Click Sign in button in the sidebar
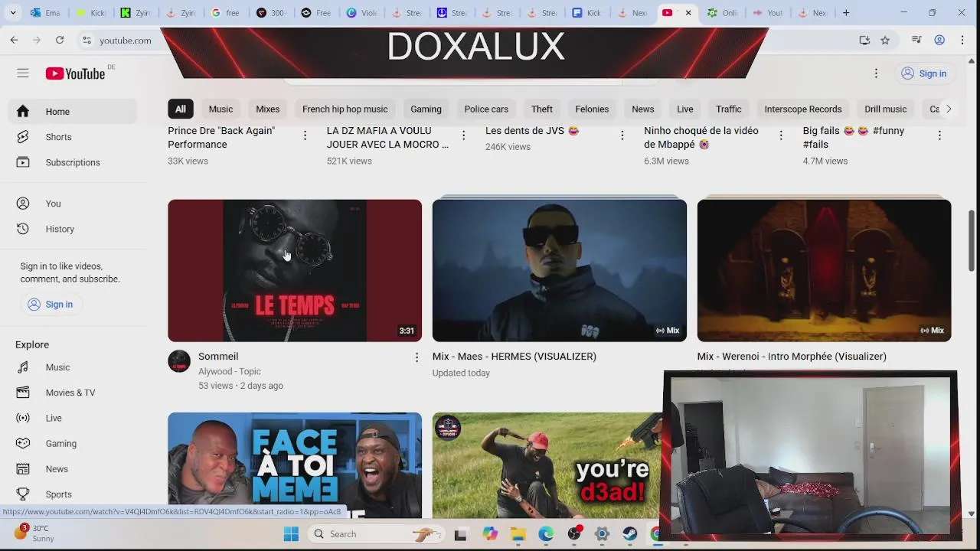 click(x=51, y=305)
